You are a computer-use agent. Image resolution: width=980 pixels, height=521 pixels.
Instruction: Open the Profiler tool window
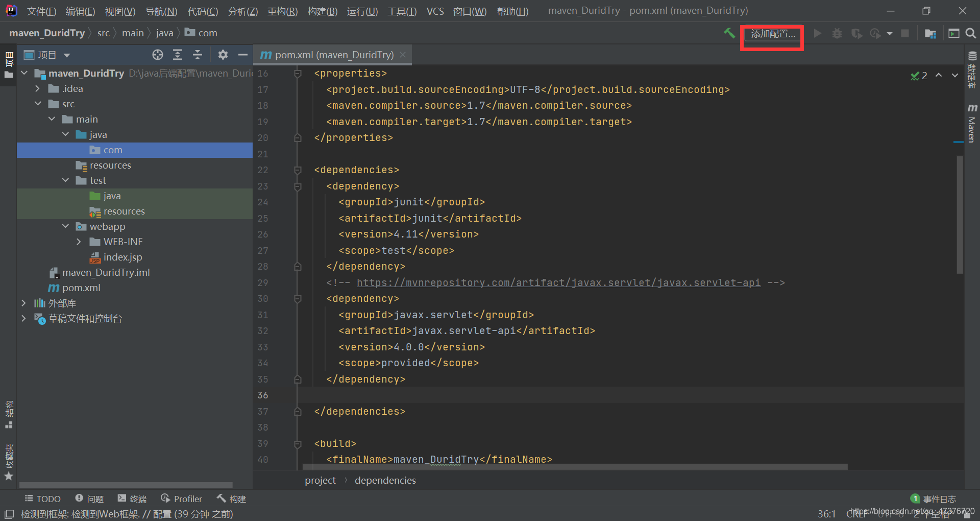(182, 499)
